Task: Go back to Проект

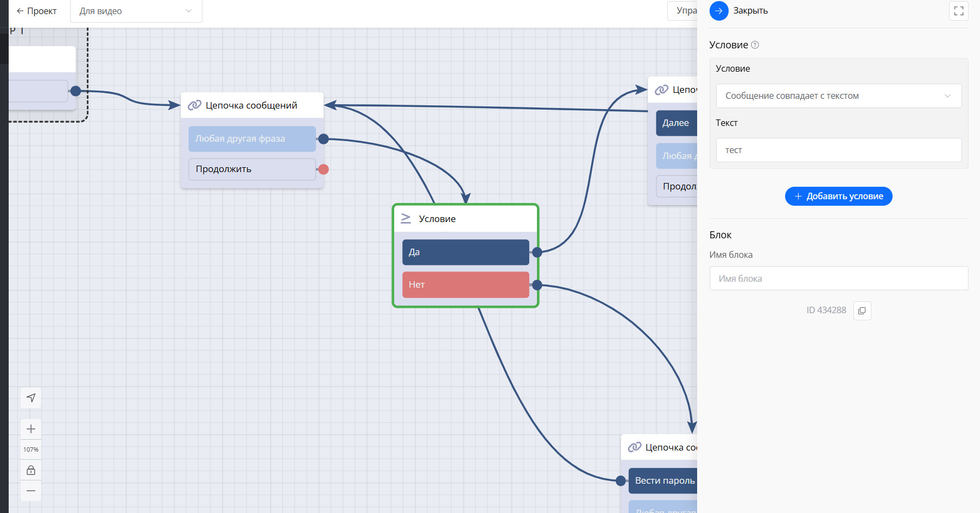Action: click(36, 11)
